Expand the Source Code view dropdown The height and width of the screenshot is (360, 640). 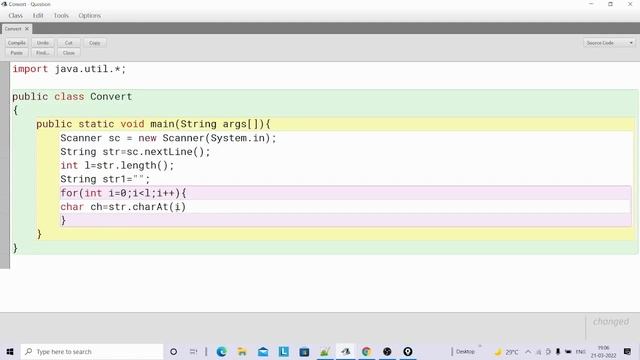coord(609,43)
